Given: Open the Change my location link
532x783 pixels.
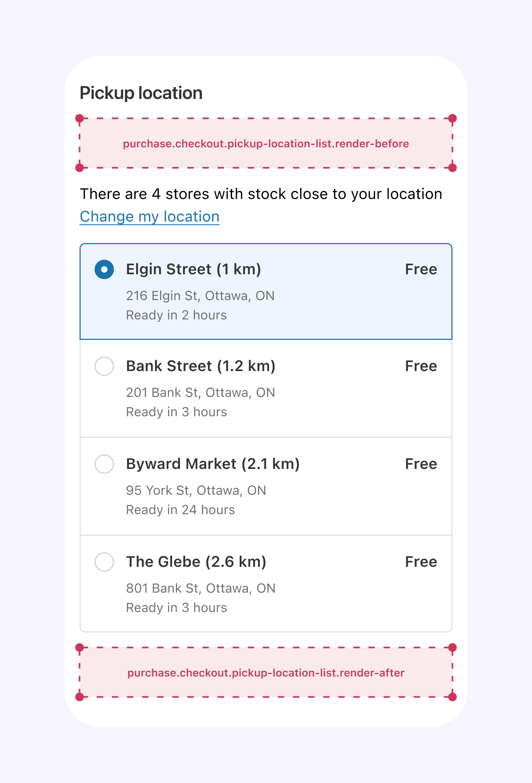Looking at the screenshot, I should [149, 217].
